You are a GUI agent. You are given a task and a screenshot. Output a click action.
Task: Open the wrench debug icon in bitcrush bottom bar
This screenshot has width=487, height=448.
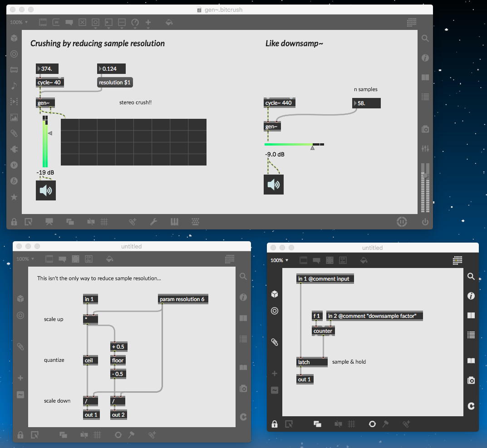(153, 222)
